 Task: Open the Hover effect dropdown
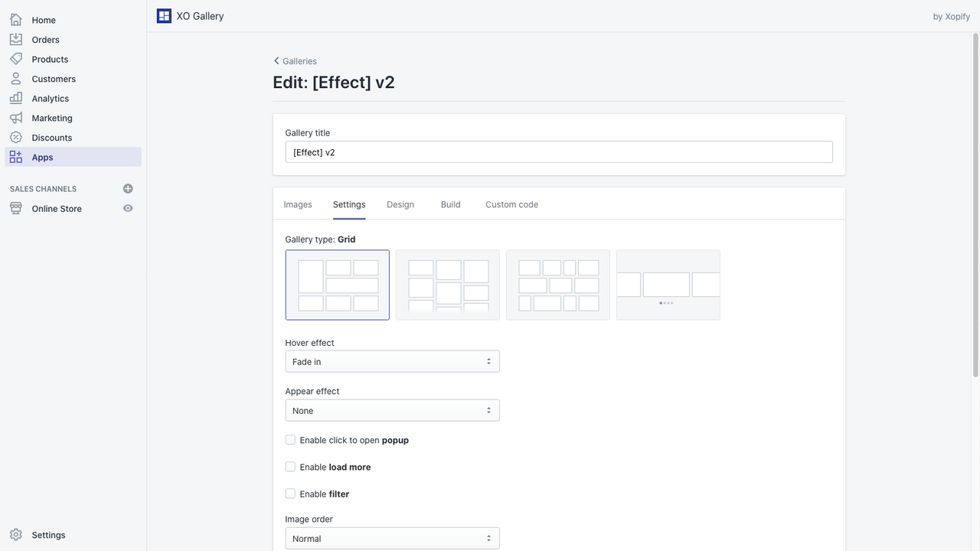[x=392, y=360]
